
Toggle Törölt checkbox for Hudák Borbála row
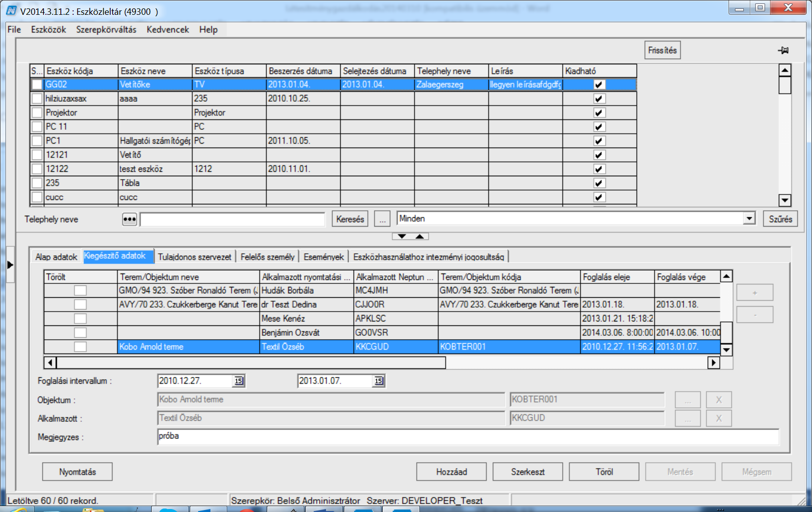click(x=80, y=290)
